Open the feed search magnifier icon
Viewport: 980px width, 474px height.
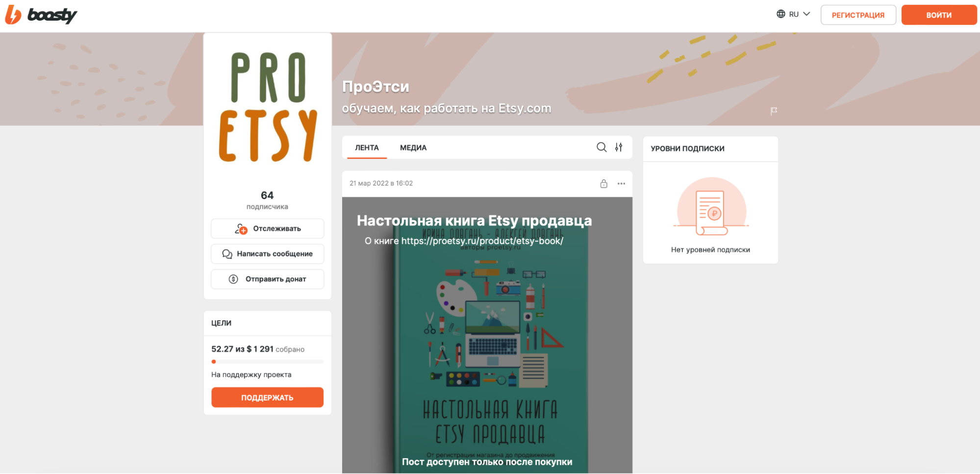601,147
